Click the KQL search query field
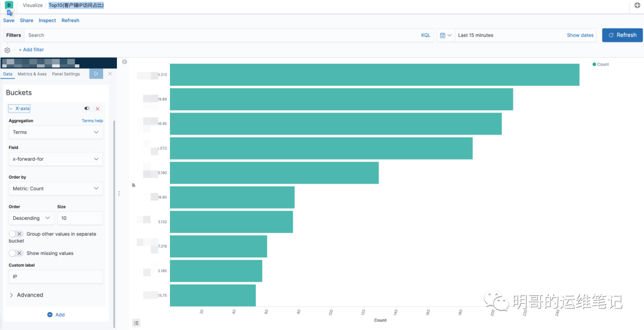644x330 pixels. (221, 35)
